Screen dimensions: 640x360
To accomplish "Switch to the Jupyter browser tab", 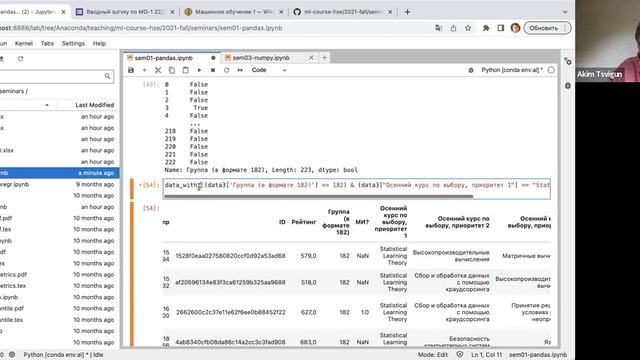I will pyautogui.click(x=33, y=12).
